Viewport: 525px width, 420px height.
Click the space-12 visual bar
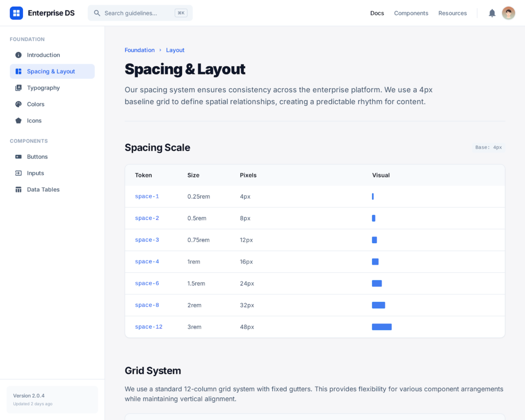(x=381, y=327)
